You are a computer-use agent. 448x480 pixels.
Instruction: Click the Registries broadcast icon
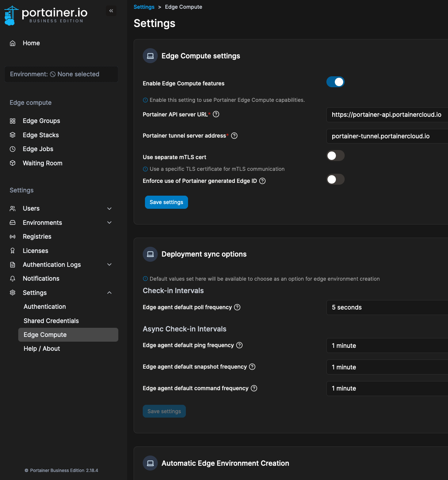coord(13,237)
